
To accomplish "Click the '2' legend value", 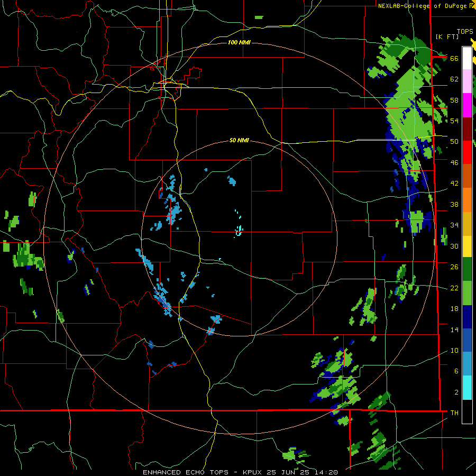I will (456, 392).
